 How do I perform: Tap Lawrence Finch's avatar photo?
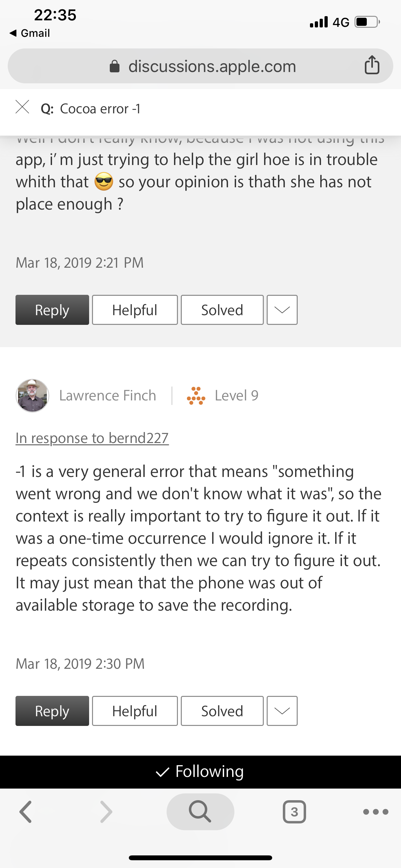(32, 396)
